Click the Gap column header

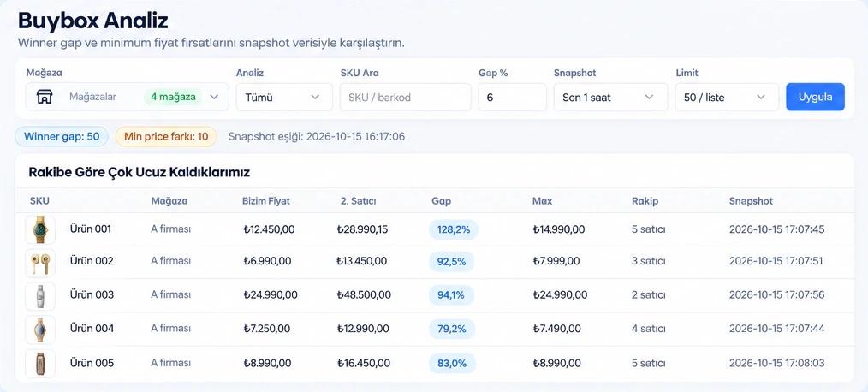(441, 201)
